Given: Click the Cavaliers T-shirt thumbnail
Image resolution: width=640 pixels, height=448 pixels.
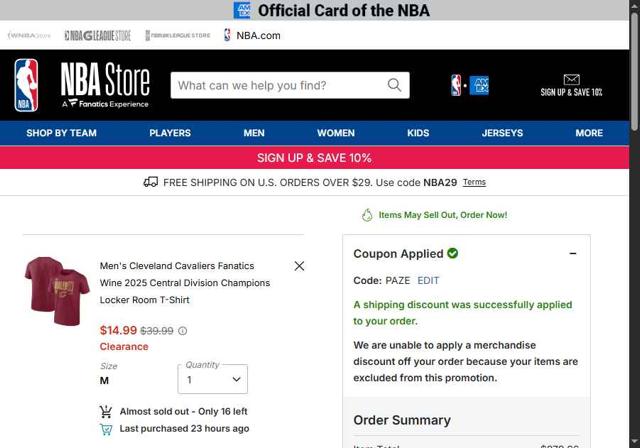Looking at the screenshot, I should pos(57,291).
